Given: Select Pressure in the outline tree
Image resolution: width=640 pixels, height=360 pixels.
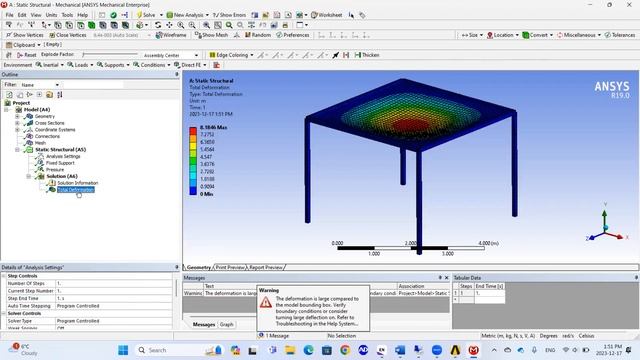Looking at the screenshot, I should point(55,169).
